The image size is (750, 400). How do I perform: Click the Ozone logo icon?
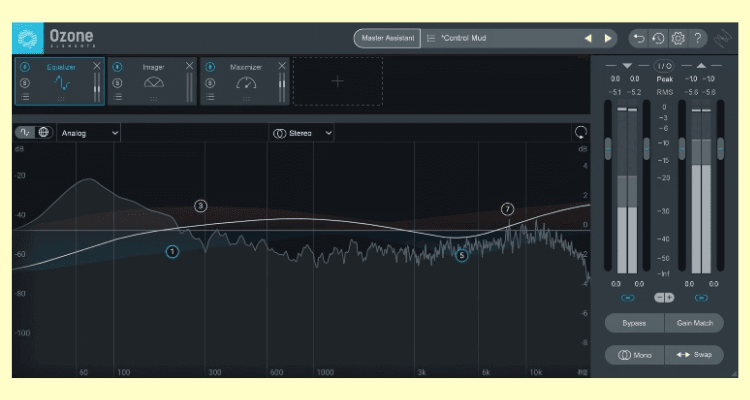pos(28,38)
